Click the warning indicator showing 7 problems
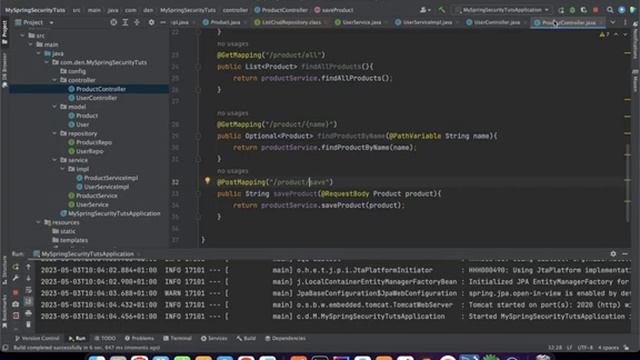This screenshot has height=360, width=640. coord(604,35)
